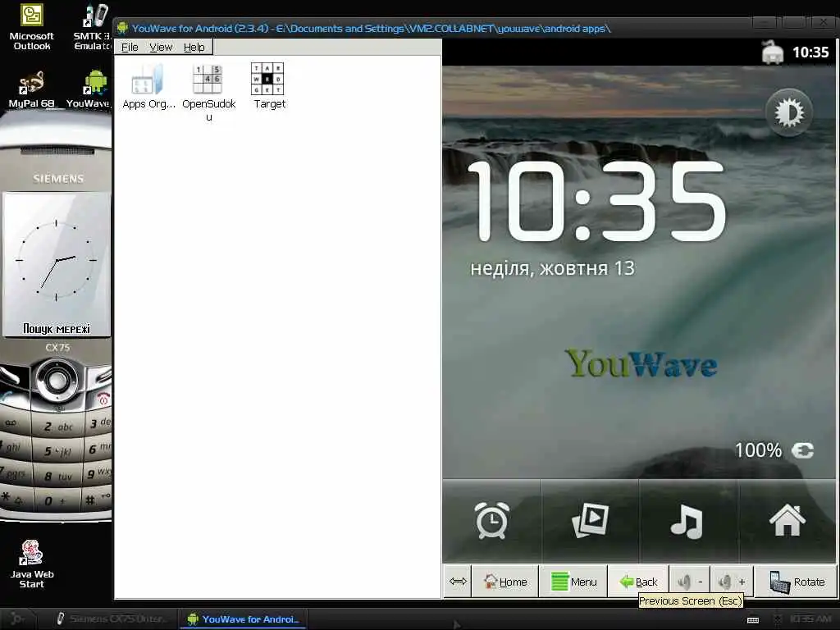This screenshot has height=630, width=840.
Task: Open the gallery slideshow shortcut
Action: pyautogui.click(x=589, y=519)
